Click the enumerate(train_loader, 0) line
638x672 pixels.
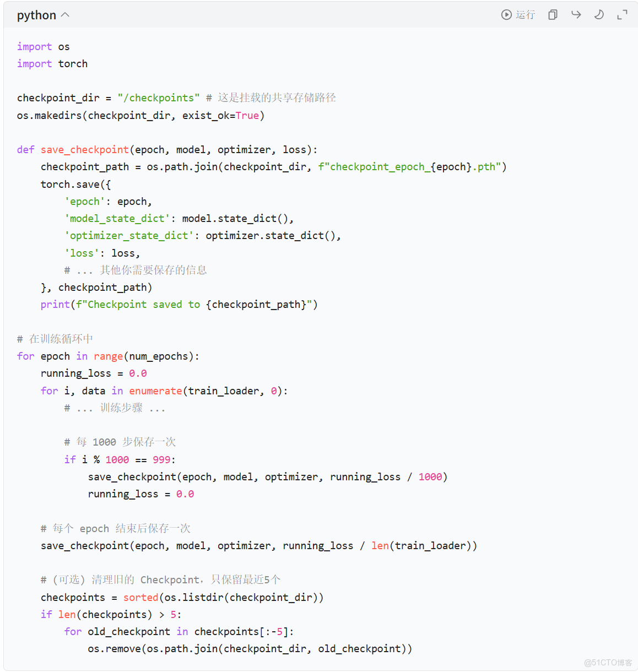click(164, 391)
